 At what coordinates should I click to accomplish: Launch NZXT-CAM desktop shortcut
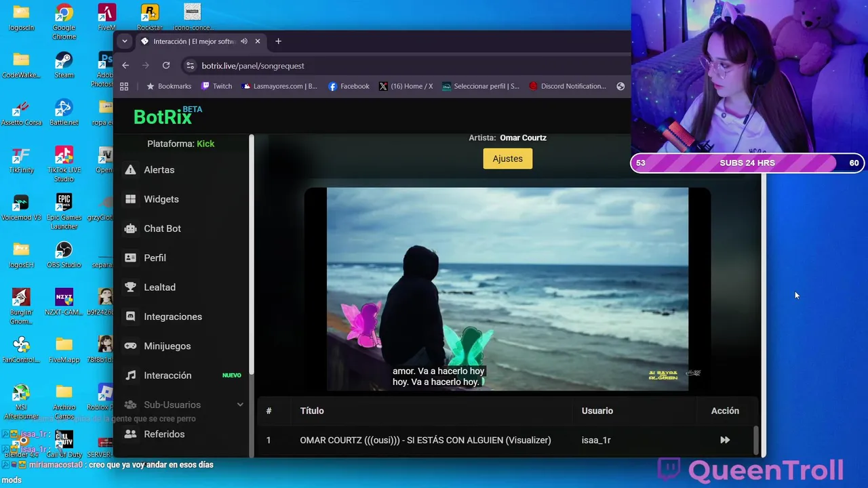(x=64, y=302)
